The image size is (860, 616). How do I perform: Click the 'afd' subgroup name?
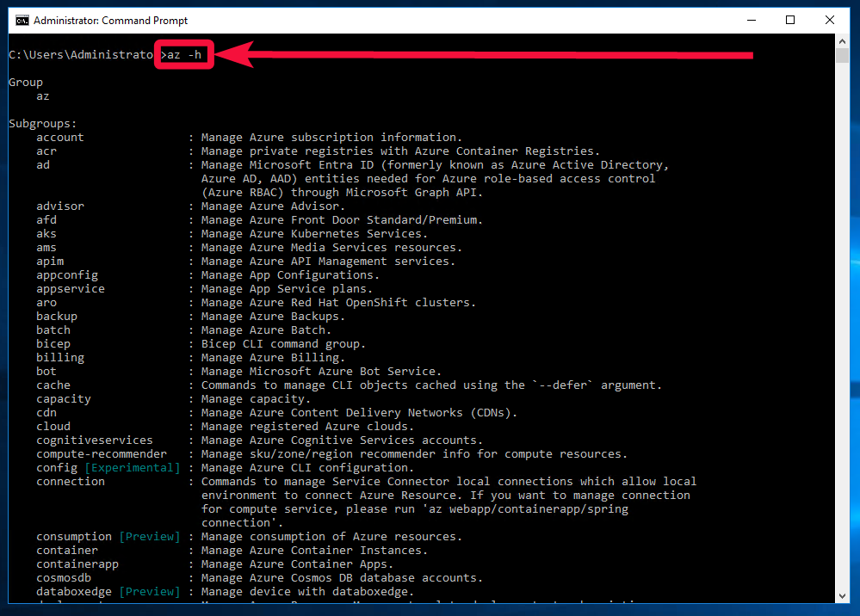[x=46, y=219]
